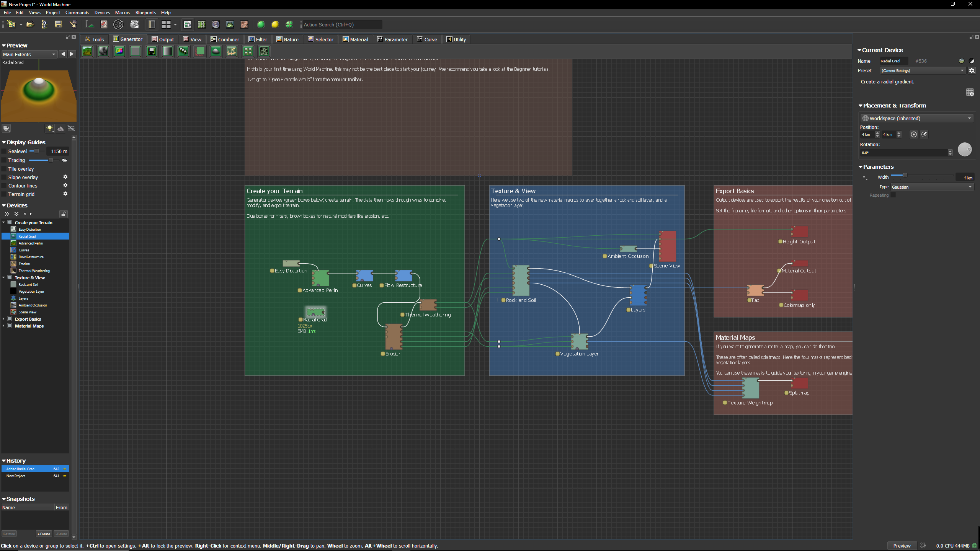
Task: Select the Gradient generator device icon
Action: click(x=168, y=51)
